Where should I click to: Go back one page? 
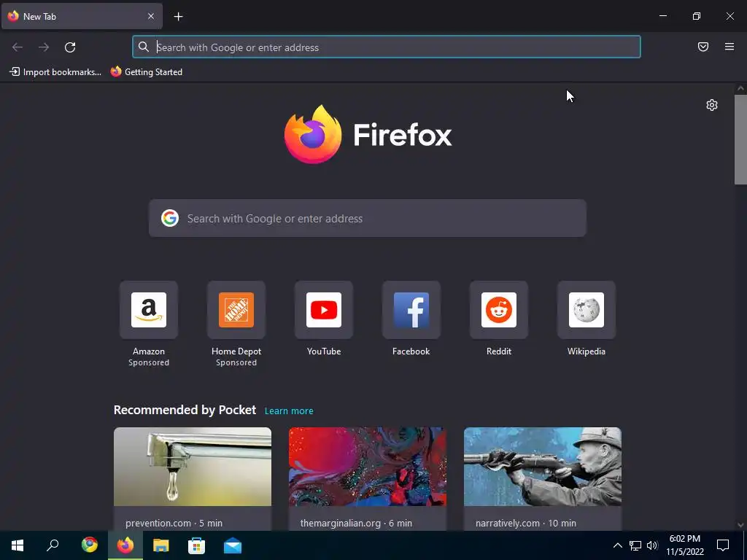pos(18,47)
